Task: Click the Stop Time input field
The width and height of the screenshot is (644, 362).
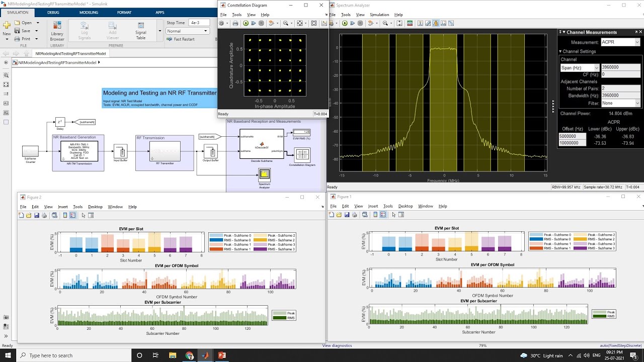Action: pyautogui.click(x=199, y=23)
